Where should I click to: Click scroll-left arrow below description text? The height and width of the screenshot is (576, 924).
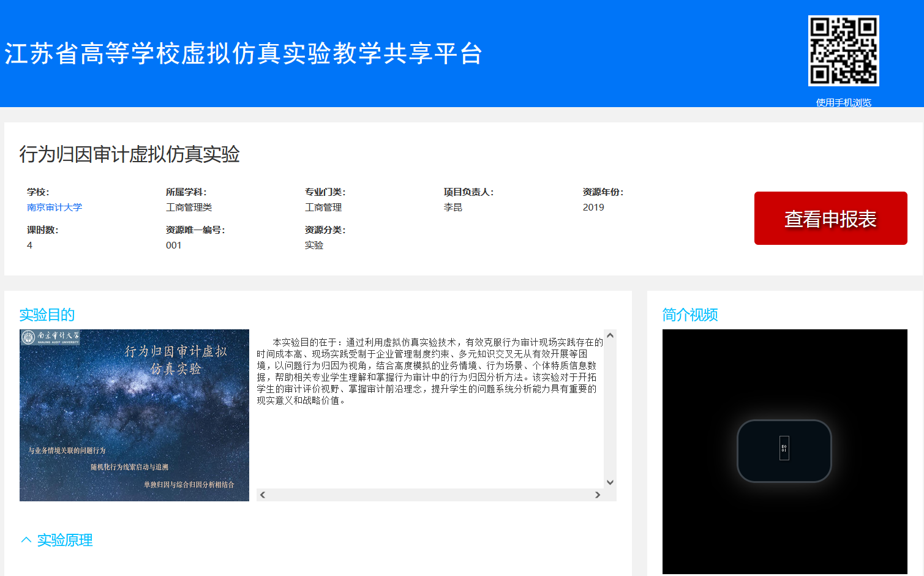(x=263, y=495)
